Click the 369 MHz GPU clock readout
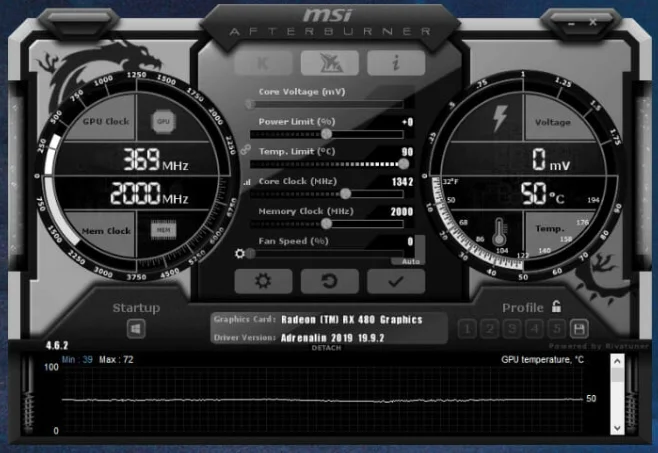Screen dimensions: 658x453 point(156,160)
